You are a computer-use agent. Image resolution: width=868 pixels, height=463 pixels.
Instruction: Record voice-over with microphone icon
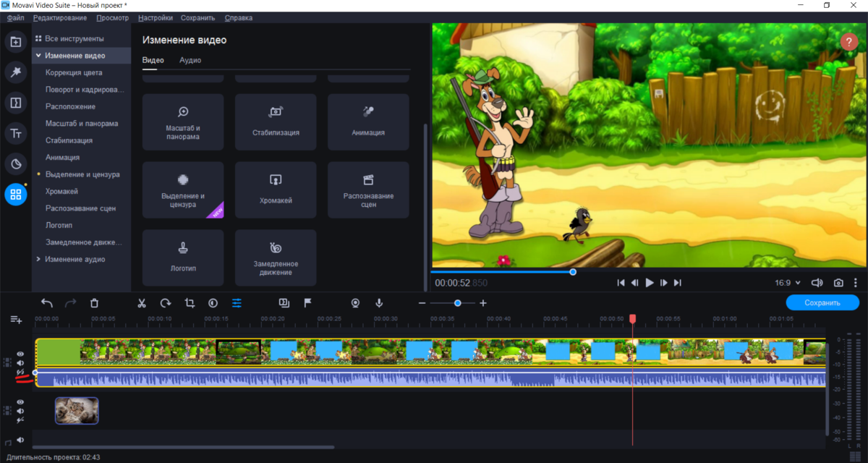pyautogui.click(x=379, y=303)
